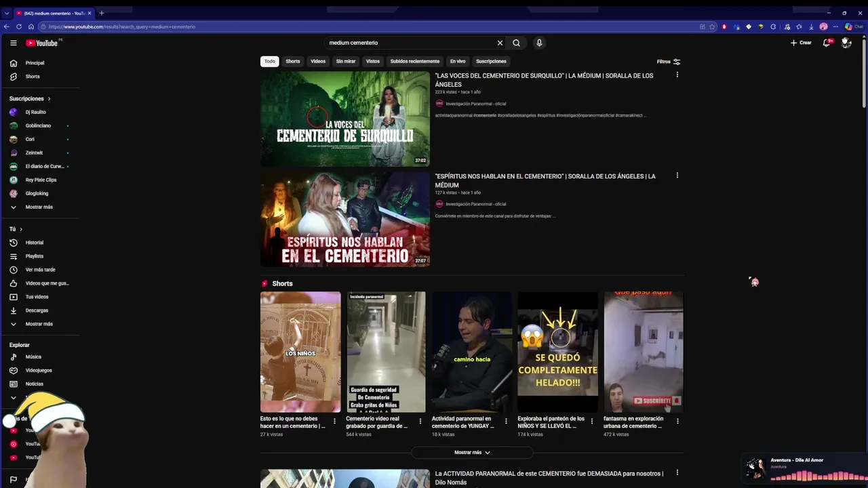Select the Todo filter chip
868x488 pixels.
click(x=270, y=61)
